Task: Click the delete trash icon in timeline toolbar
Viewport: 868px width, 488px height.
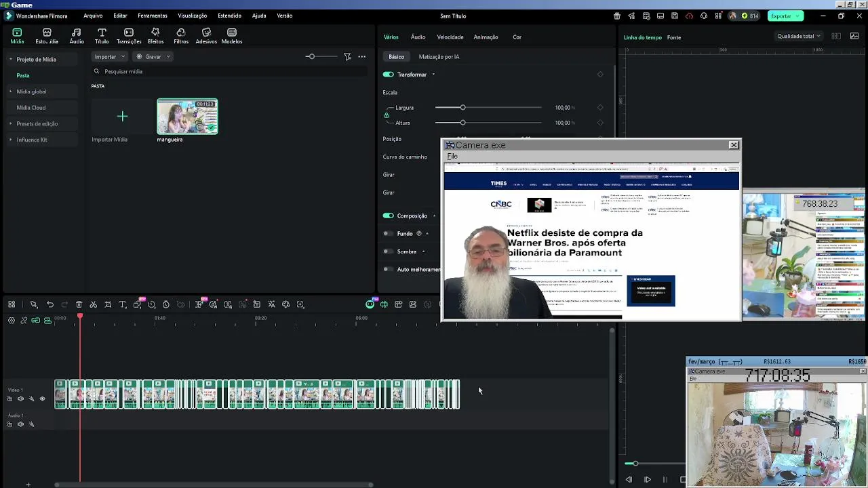Action: point(79,305)
